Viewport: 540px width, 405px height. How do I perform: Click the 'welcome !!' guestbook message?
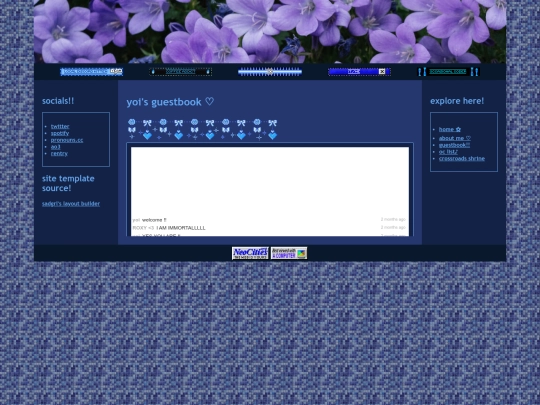[154, 220]
